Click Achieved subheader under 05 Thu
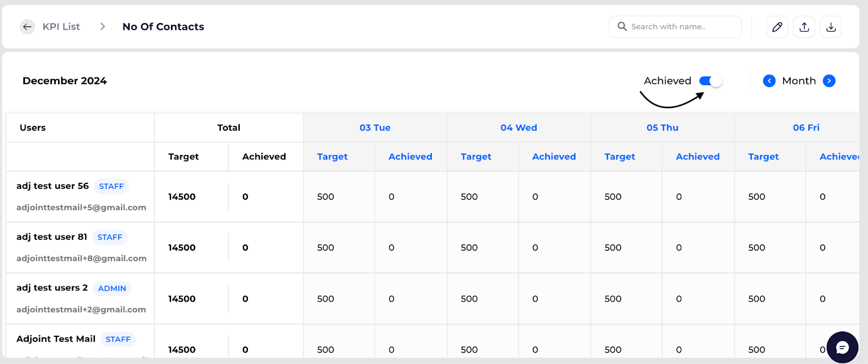868x364 pixels. (x=698, y=157)
